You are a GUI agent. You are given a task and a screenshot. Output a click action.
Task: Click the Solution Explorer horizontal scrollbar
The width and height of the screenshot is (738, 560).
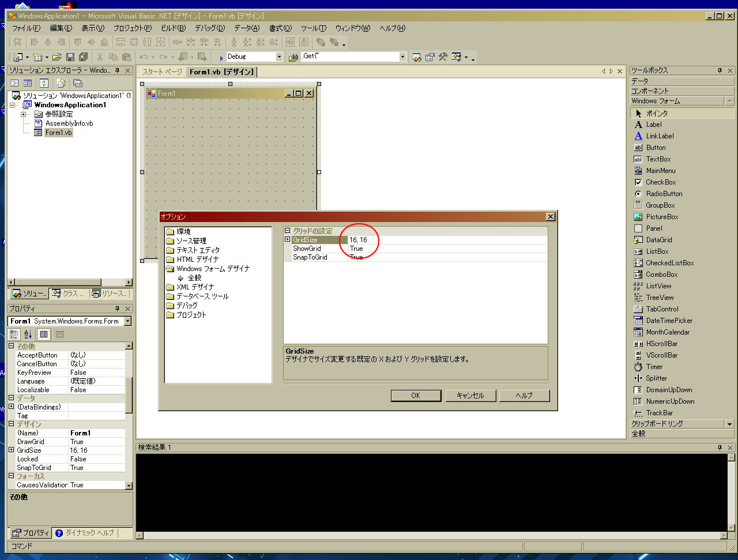(x=70, y=282)
